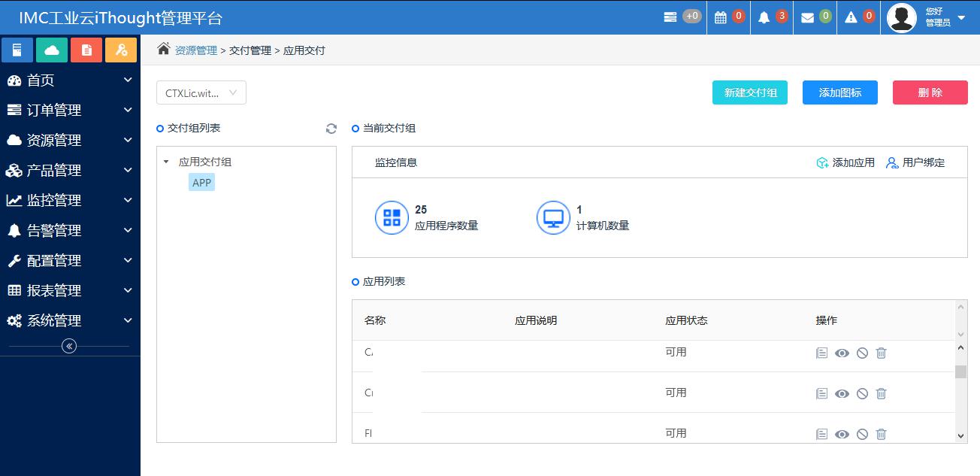This screenshot has width=980, height=476.
Task: Open details icon in the top app row
Action: (x=821, y=353)
